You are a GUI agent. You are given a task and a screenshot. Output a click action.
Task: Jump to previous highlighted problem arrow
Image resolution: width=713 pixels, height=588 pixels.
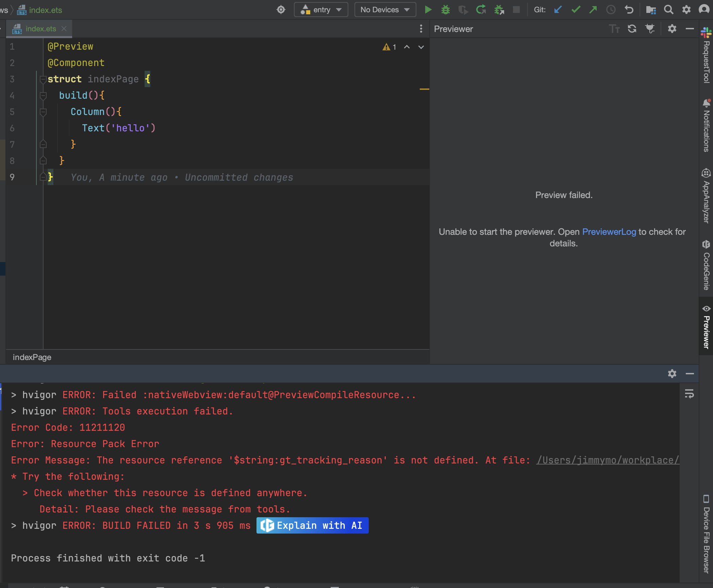point(407,47)
